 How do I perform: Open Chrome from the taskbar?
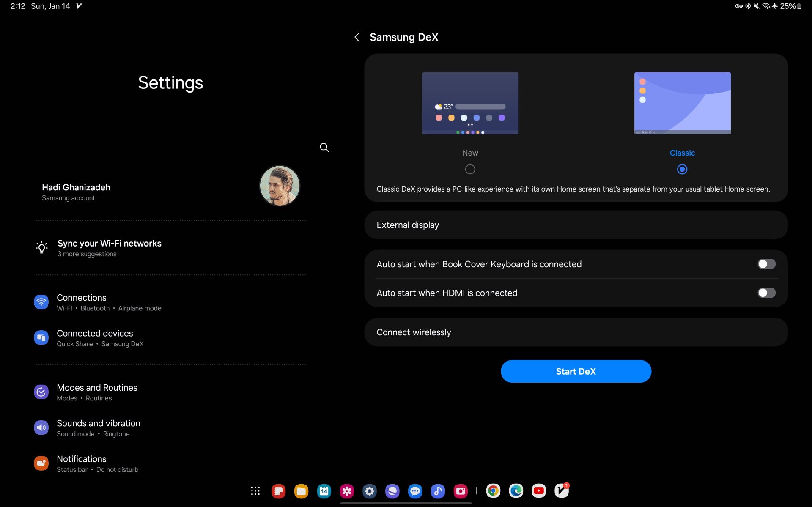pos(493,491)
